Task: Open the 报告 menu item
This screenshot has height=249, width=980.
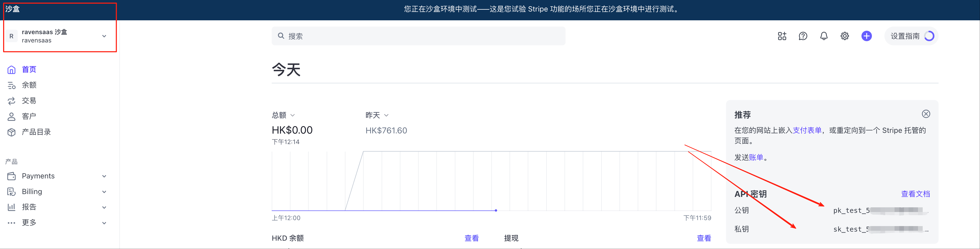Action: [x=29, y=207]
